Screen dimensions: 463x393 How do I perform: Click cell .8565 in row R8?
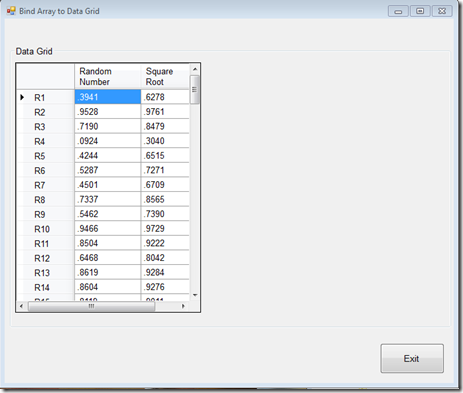click(x=165, y=199)
